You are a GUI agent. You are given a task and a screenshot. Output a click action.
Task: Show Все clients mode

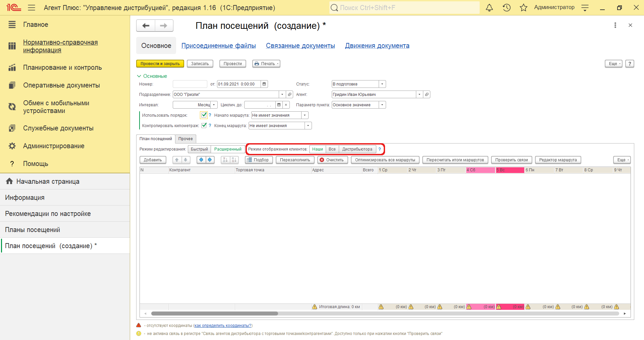(332, 149)
